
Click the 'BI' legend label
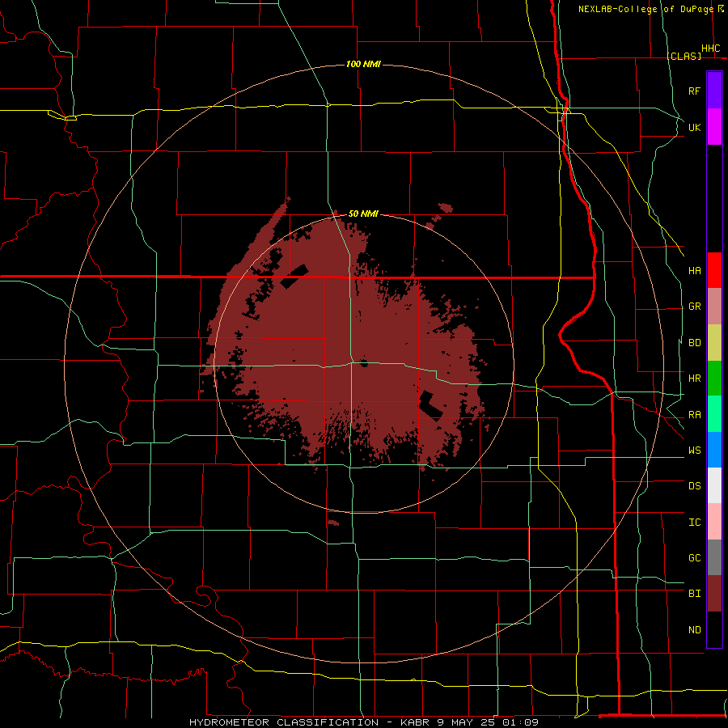[x=695, y=594]
